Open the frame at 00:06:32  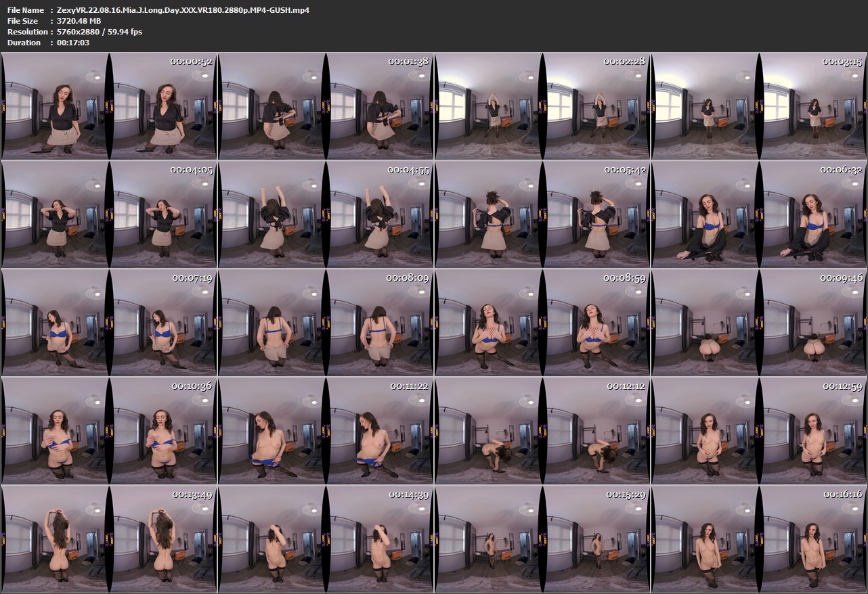[759, 214]
